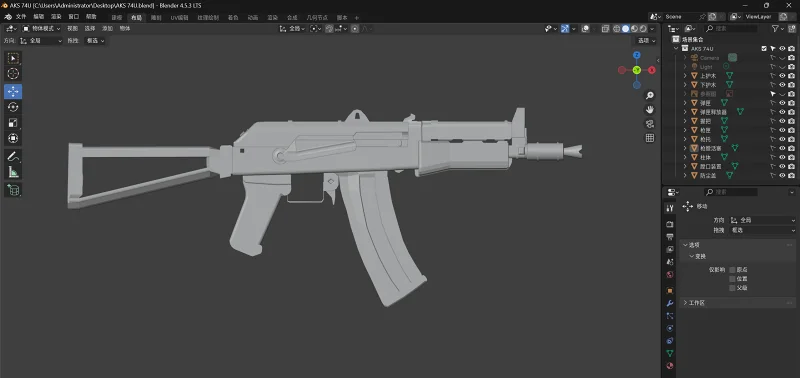The image size is (800, 378).
Task: Click outliner search field
Action: [x=730, y=29]
